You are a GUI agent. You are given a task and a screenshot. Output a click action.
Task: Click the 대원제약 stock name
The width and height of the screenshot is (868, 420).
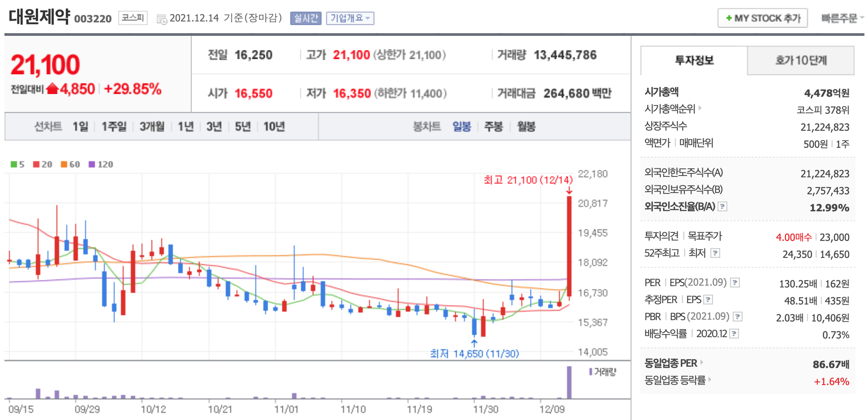point(39,17)
